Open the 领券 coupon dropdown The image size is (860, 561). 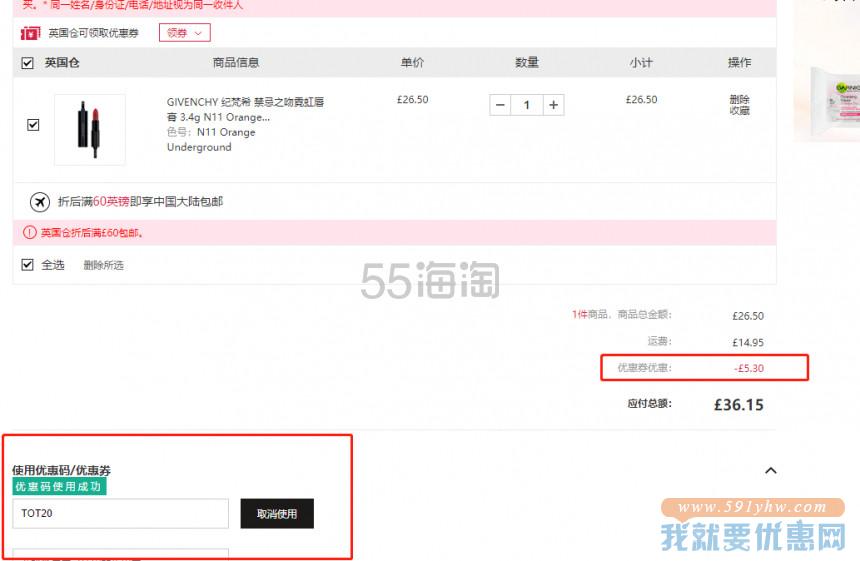[x=185, y=33]
